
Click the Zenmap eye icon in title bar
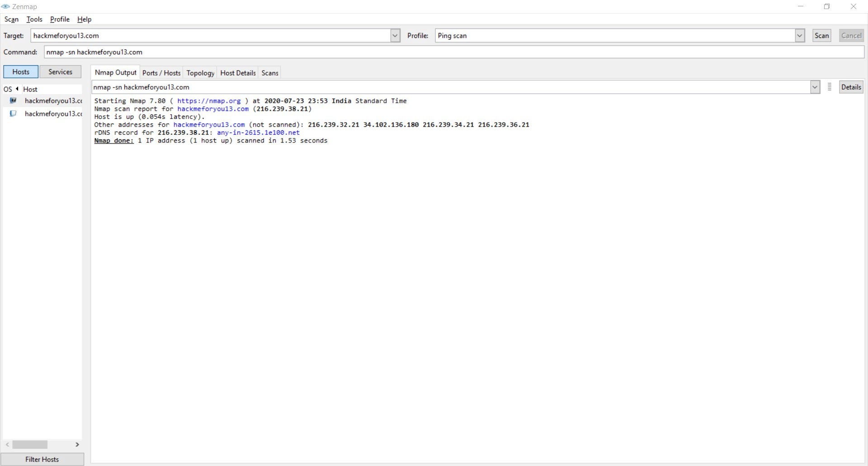5,6
